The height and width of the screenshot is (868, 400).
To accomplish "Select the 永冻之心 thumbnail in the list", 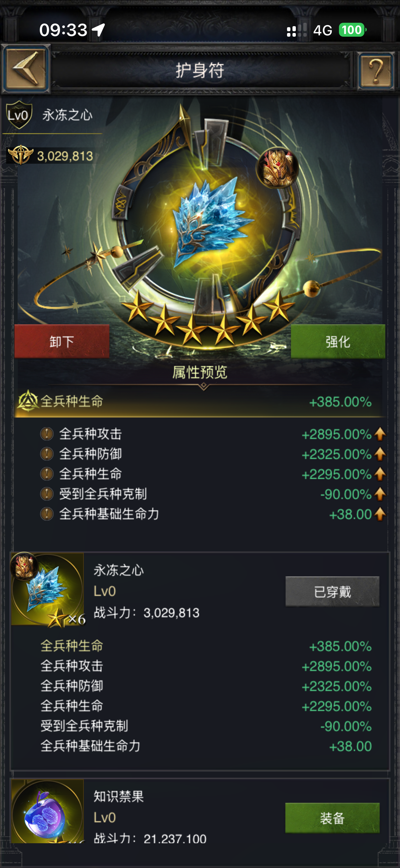I will [47, 589].
